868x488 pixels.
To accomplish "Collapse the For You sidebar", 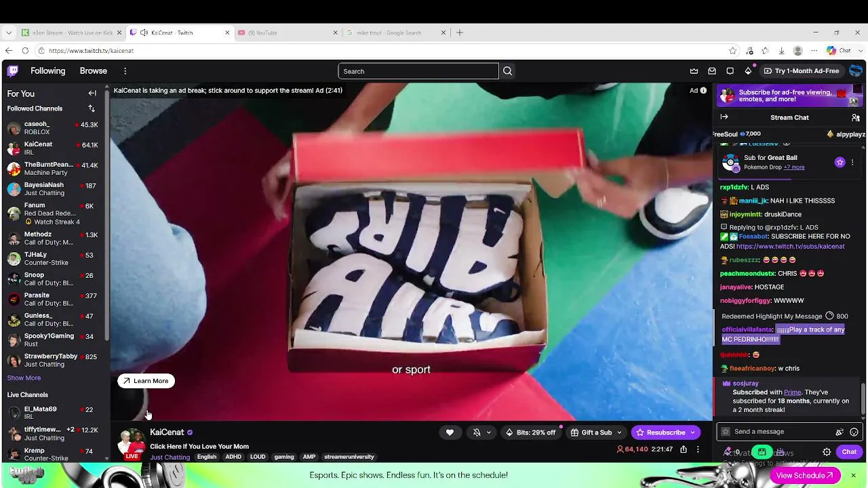I will point(92,94).
